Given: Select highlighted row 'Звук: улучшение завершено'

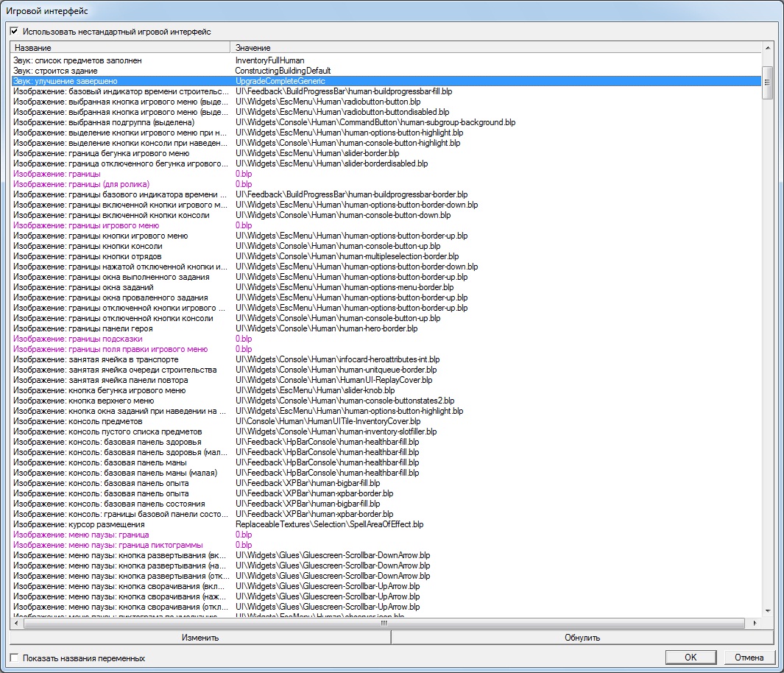Looking at the screenshot, I should click(x=386, y=81).
